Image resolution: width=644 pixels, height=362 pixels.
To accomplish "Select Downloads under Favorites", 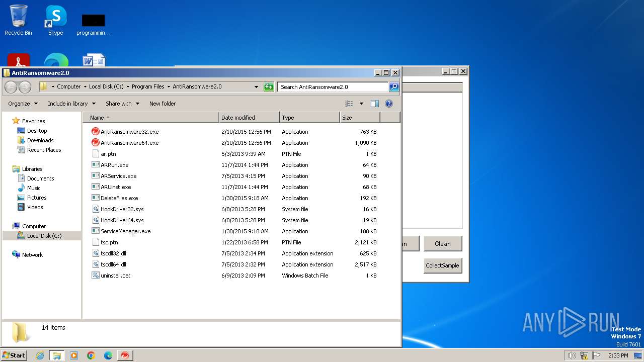I will [x=40, y=140].
